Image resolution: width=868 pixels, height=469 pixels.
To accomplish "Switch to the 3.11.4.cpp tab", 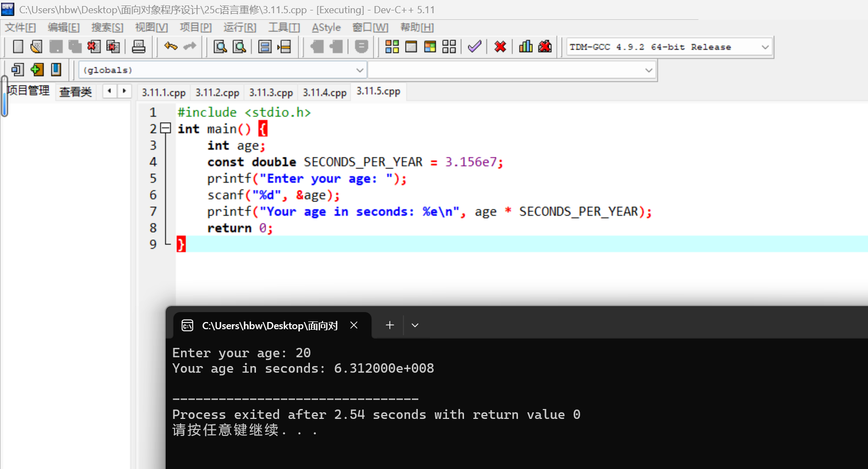I will 325,92.
